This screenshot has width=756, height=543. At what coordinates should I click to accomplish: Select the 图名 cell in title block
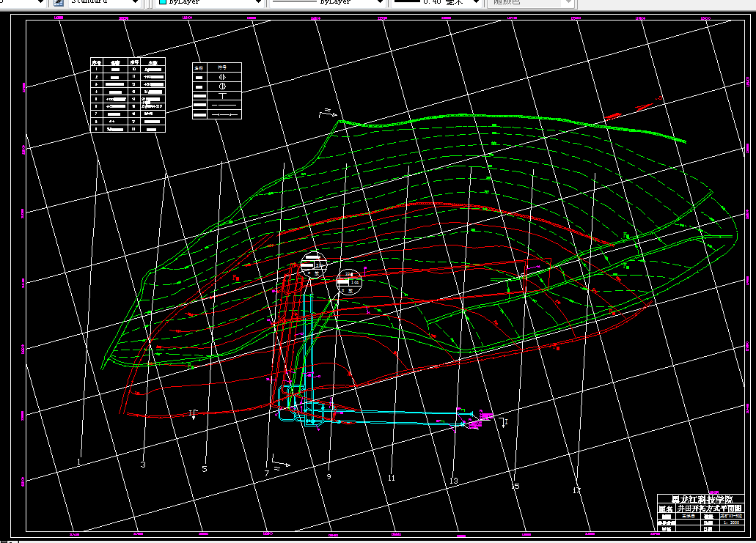click(x=666, y=509)
